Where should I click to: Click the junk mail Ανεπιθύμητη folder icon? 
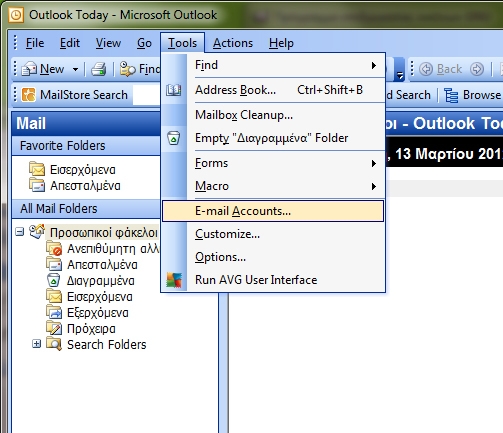pyautogui.click(x=54, y=249)
